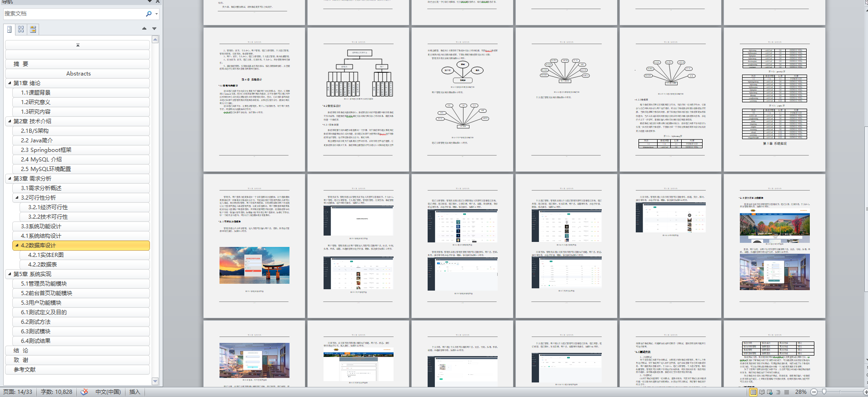The width and height of the screenshot is (868, 397).
Task: Collapse the 第1章 绪论 heading
Action: [x=10, y=83]
